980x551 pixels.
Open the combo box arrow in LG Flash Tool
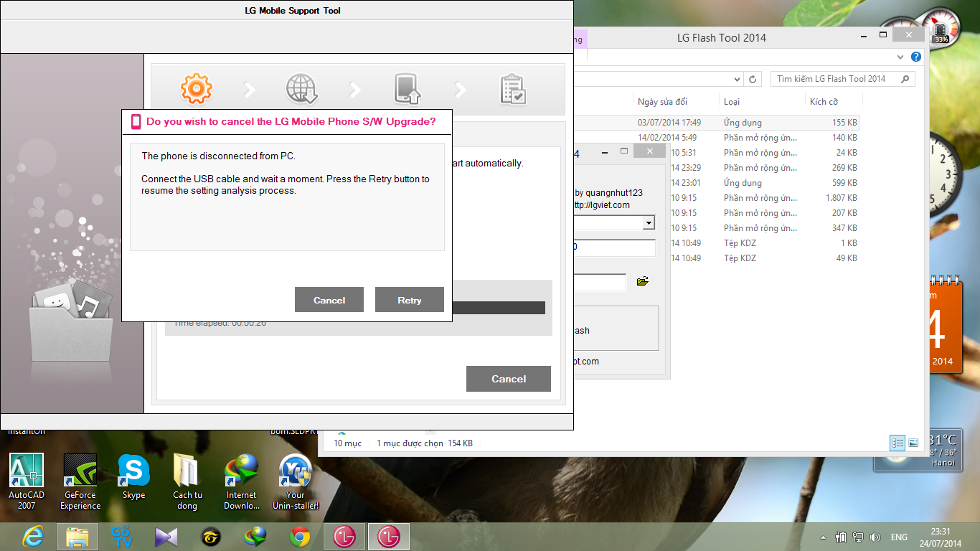tap(649, 223)
